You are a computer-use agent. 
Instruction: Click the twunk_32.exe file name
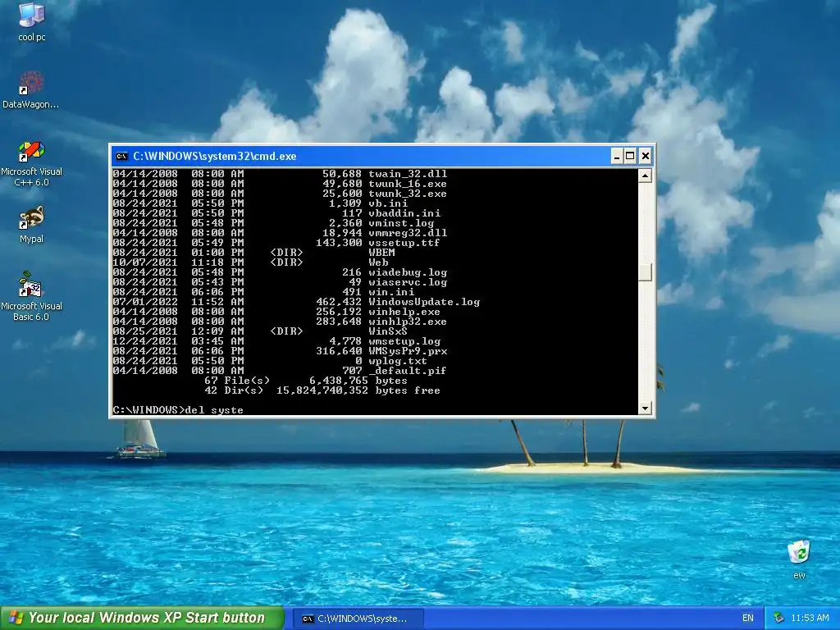(x=407, y=194)
